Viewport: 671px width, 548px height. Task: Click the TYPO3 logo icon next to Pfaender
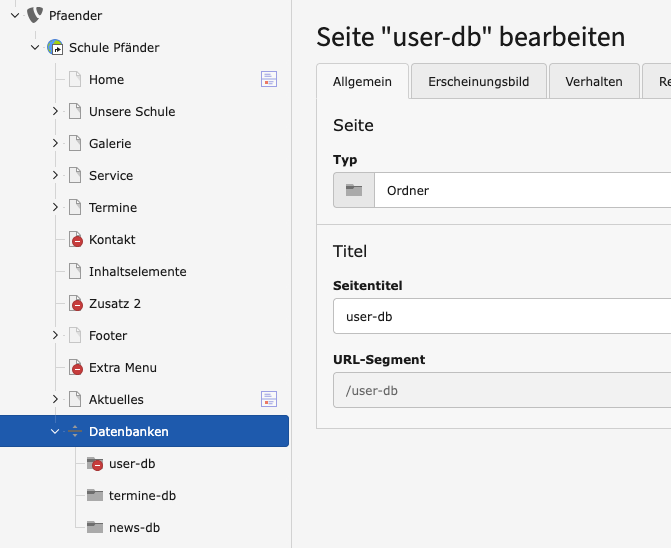35,15
